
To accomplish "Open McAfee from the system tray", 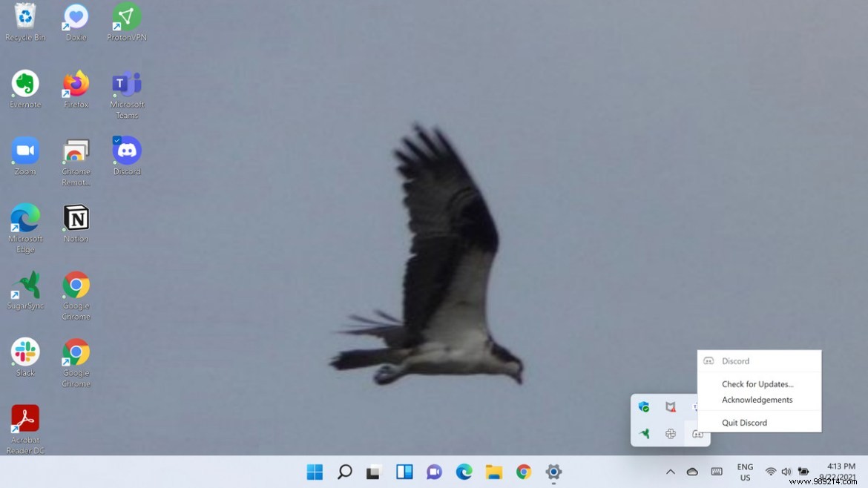I will (x=671, y=406).
